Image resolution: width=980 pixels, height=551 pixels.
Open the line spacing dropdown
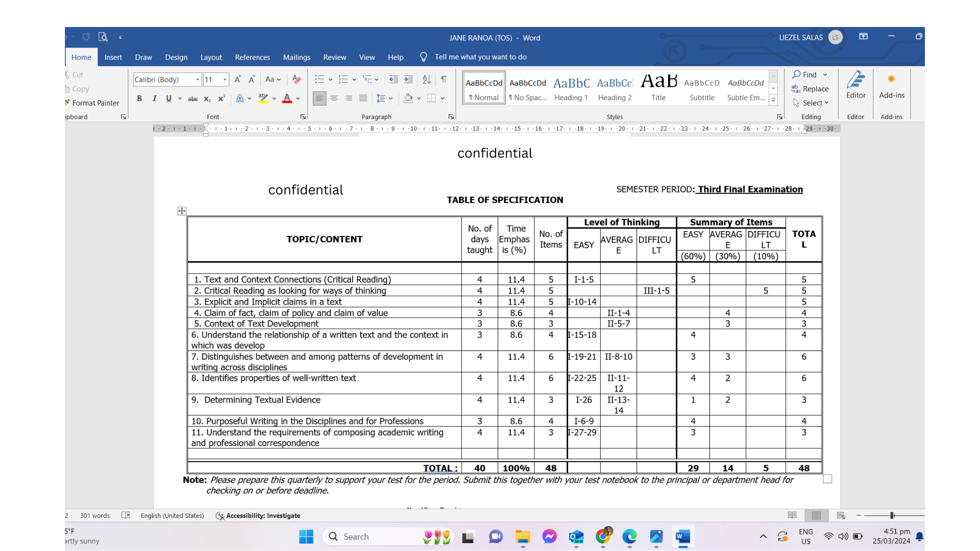click(384, 98)
